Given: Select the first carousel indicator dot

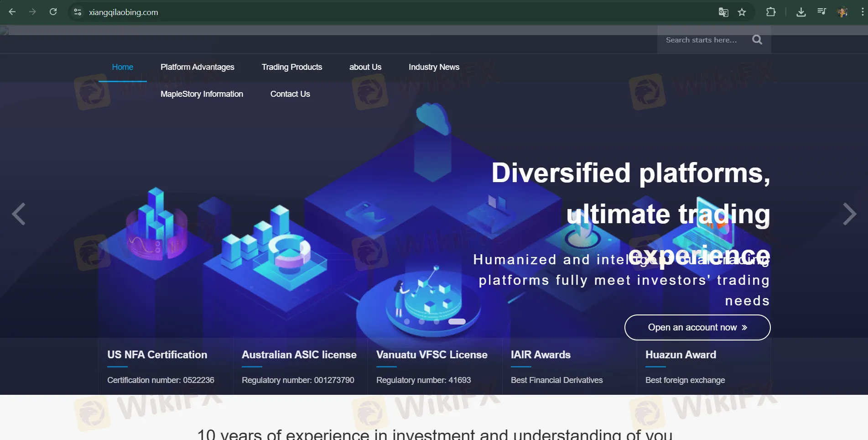Looking at the screenshot, I should click(407, 322).
